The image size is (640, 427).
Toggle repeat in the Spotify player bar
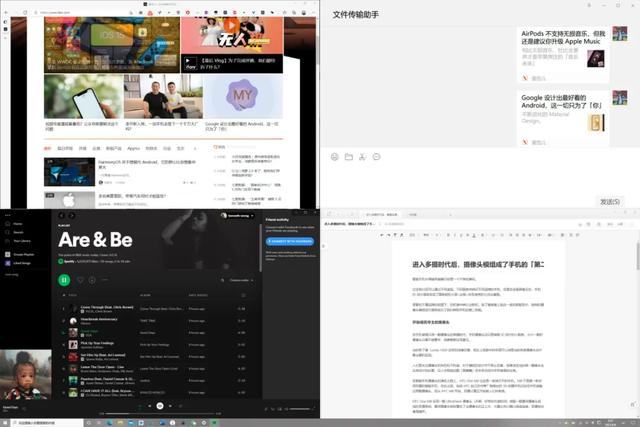180,406
